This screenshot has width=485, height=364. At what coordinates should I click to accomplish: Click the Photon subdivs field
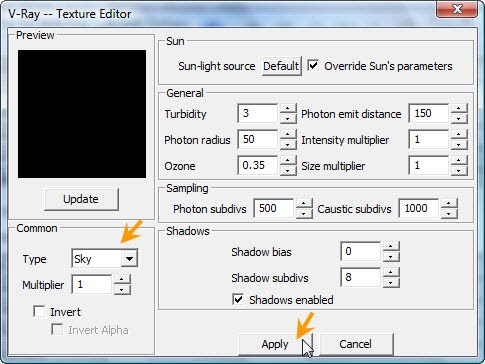pos(273,208)
